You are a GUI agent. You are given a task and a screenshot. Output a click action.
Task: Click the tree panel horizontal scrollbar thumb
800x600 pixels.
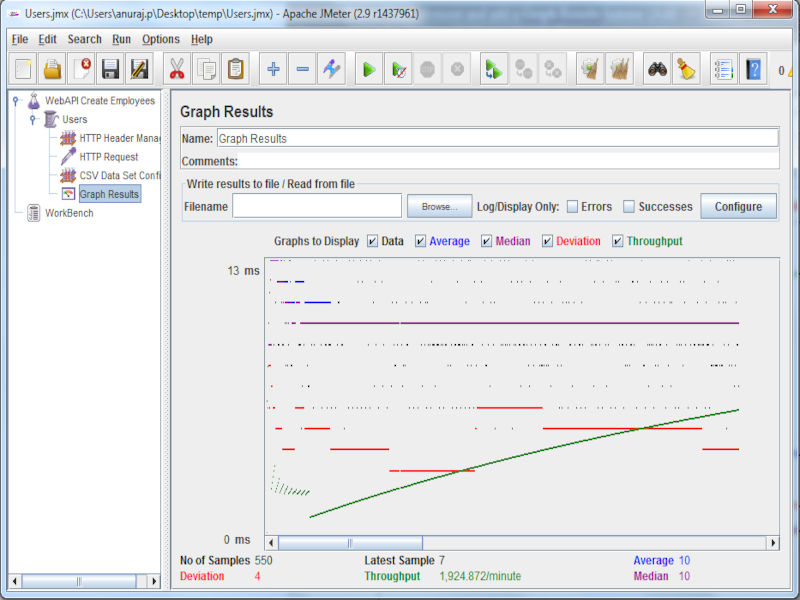[x=79, y=581]
